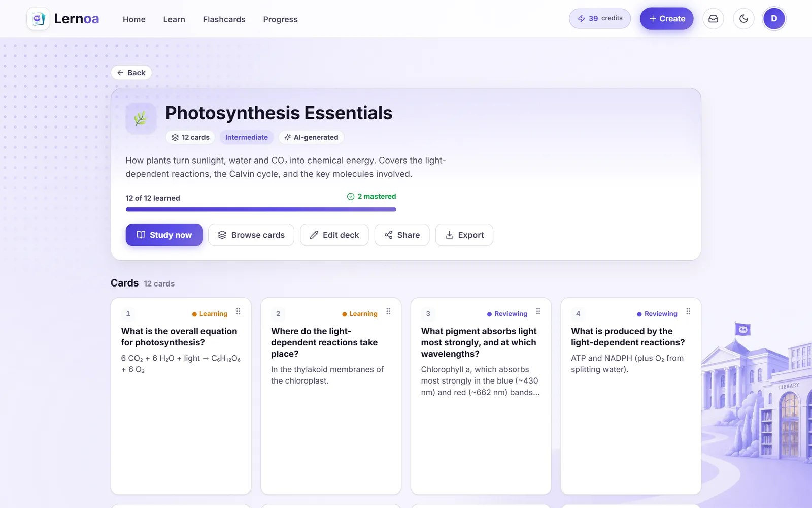
Task: Click the 2 mastered indicator
Action: coord(371,196)
